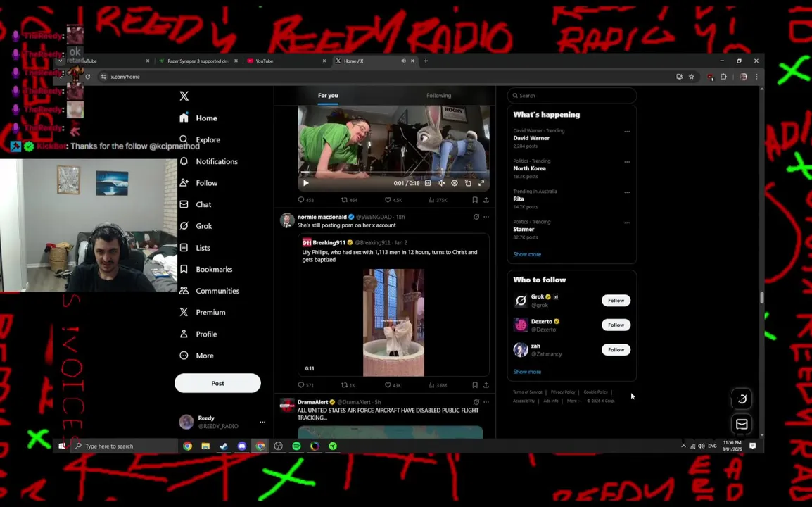Mute the audio on Home / X tab
The width and height of the screenshot is (812, 507).
(403, 61)
